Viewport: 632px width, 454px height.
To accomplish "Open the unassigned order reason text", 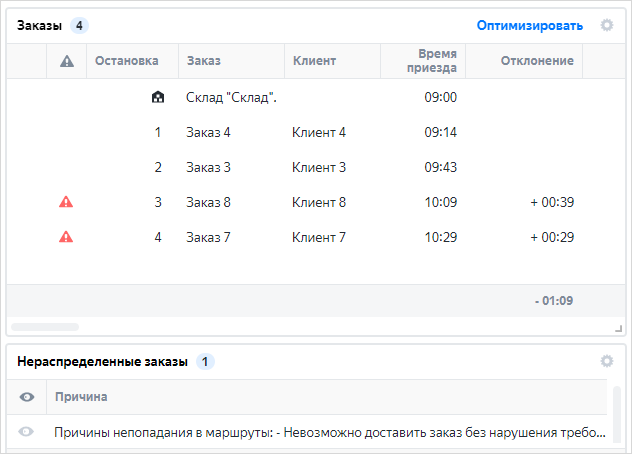I will pyautogui.click(x=330, y=432).
